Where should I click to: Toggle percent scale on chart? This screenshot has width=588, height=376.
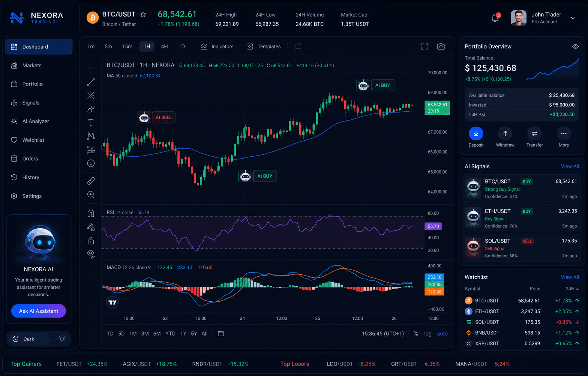[416, 334]
